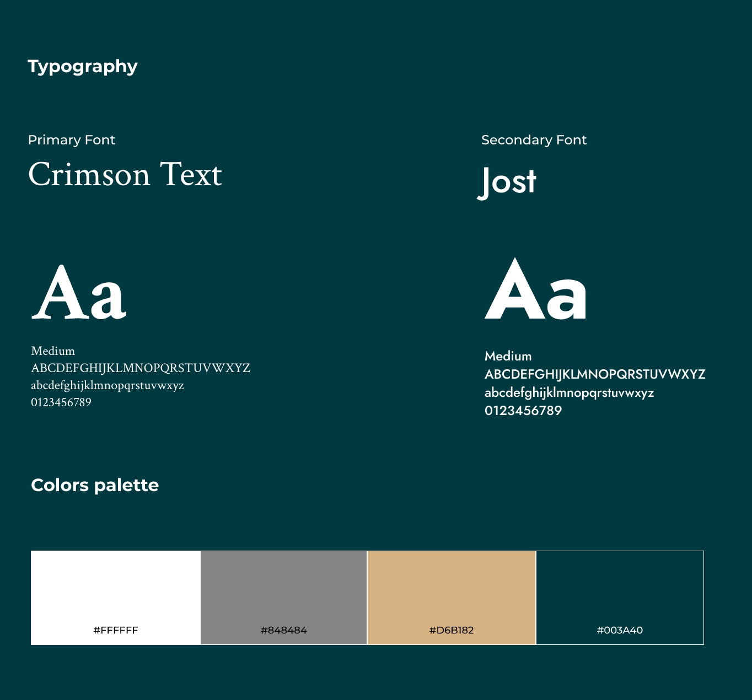Click the Typography heading
Screen dimensions: 752x700
tap(83, 66)
